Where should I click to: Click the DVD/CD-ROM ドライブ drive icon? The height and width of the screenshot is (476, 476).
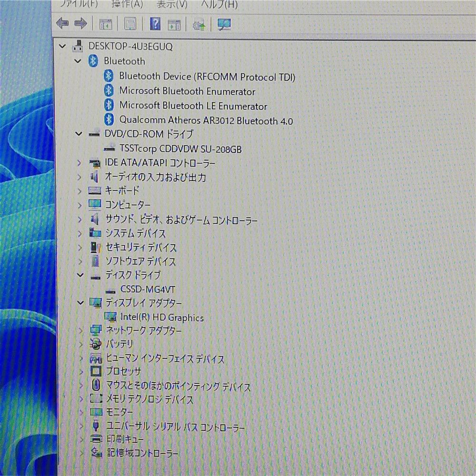click(x=94, y=133)
